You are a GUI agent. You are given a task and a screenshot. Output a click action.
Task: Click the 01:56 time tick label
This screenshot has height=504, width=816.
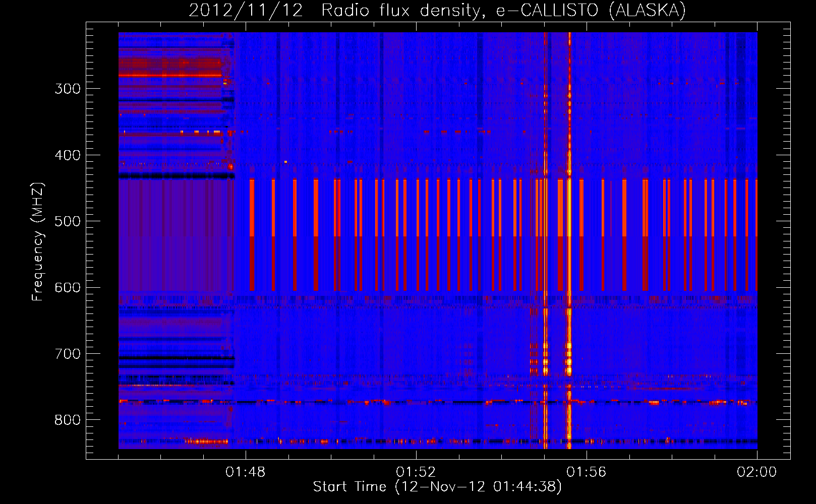tap(587, 472)
